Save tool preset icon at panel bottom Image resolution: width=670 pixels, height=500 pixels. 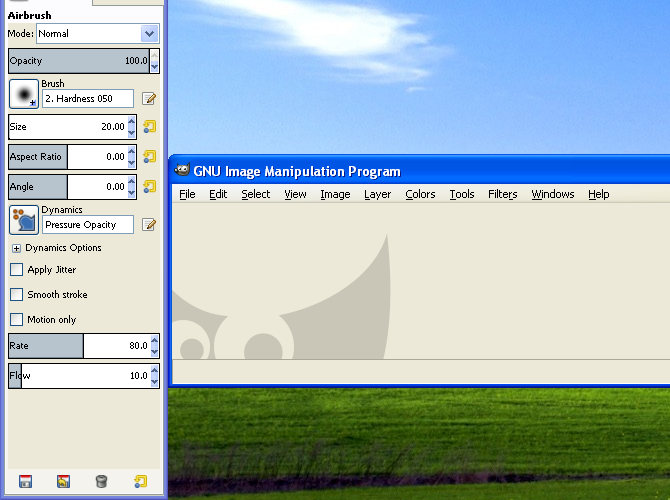[26, 481]
